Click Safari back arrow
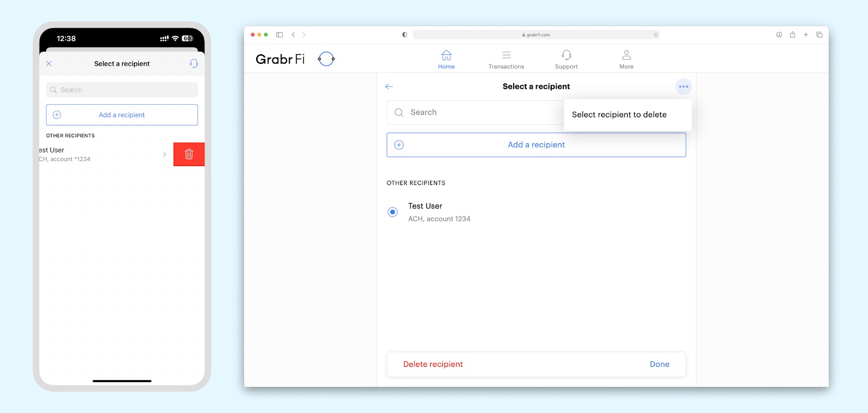 tap(293, 35)
